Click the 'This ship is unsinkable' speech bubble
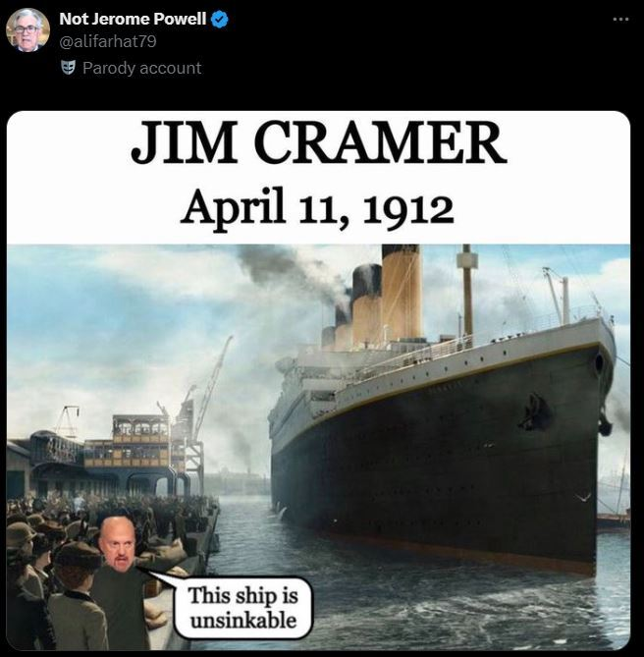The image size is (644, 657). [x=243, y=608]
